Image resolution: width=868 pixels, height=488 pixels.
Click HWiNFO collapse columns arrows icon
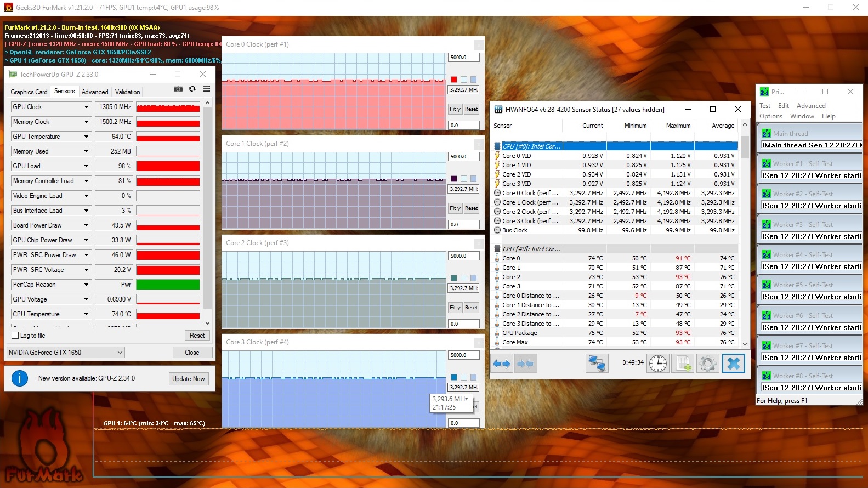(x=525, y=364)
